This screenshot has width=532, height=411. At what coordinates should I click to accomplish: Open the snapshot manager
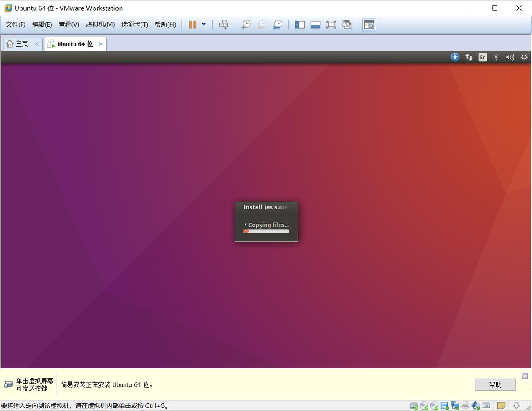click(278, 24)
